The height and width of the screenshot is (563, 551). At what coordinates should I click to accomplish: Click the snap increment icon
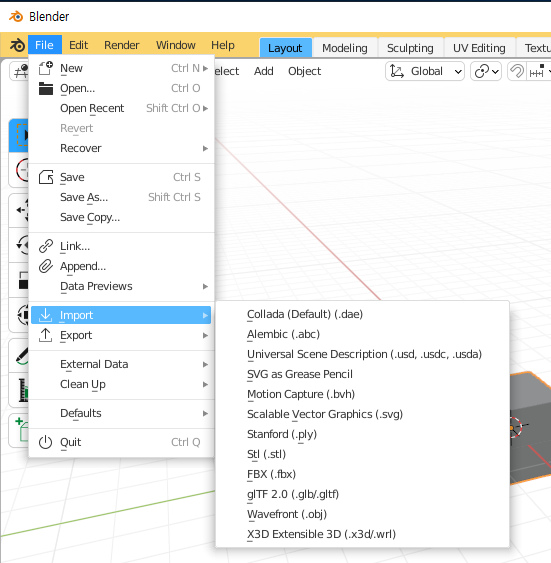tap(537, 71)
